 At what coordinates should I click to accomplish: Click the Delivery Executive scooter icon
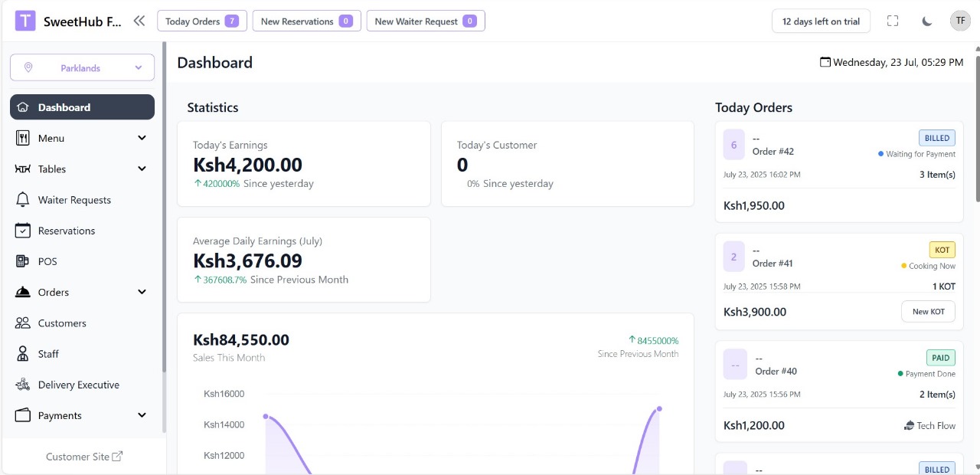click(23, 385)
